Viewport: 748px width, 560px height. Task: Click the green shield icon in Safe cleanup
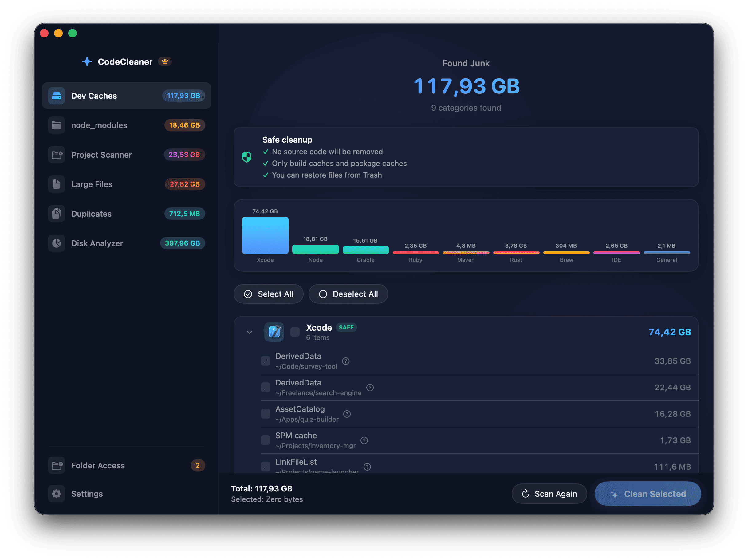246,157
